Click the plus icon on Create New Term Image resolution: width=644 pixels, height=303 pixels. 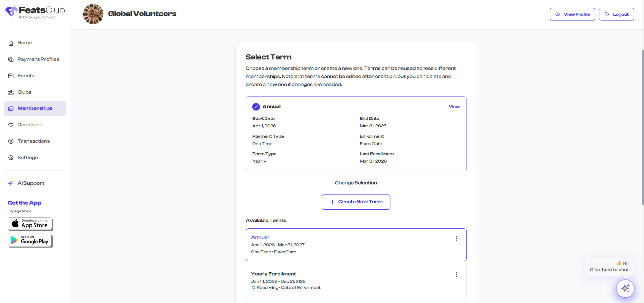tap(332, 202)
